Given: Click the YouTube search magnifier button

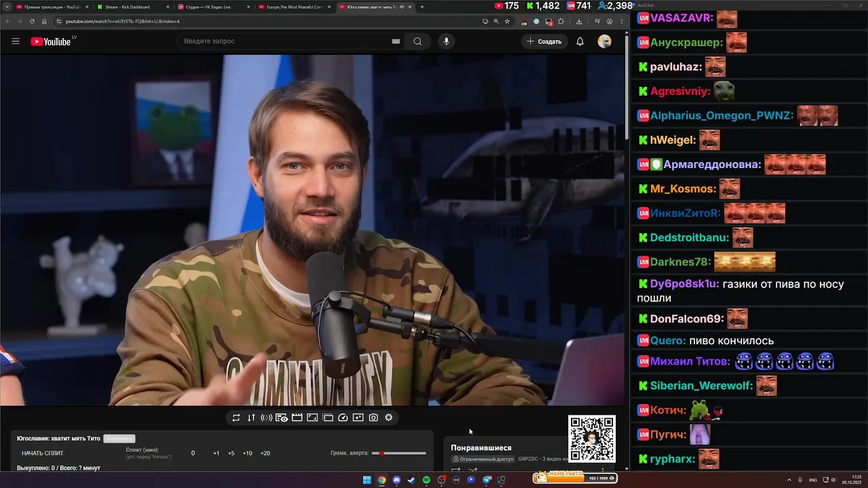Looking at the screenshot, I should (418, 41).
